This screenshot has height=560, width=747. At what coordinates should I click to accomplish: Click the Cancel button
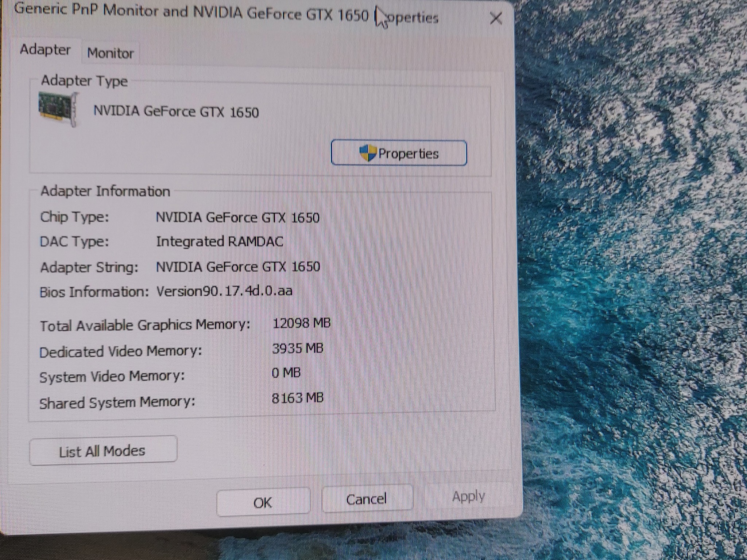click(x=367, y=499)
